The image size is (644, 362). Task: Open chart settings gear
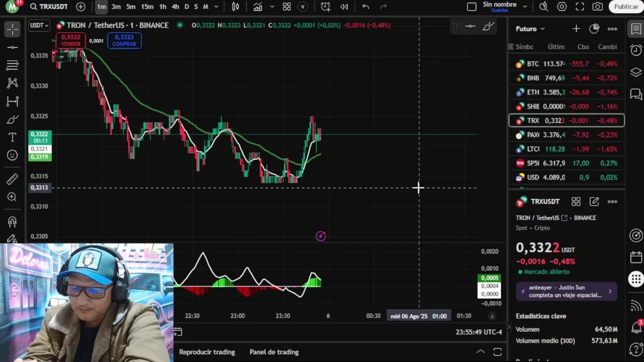(562, 7)
